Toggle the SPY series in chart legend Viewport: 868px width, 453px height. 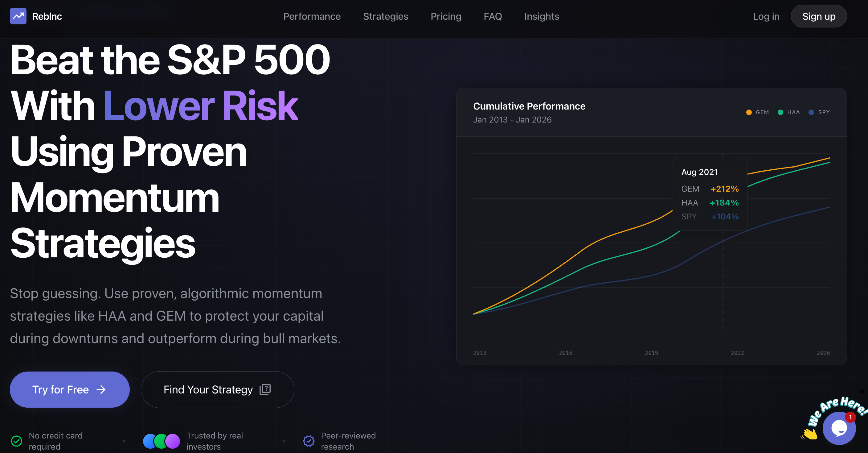point(819,112)
